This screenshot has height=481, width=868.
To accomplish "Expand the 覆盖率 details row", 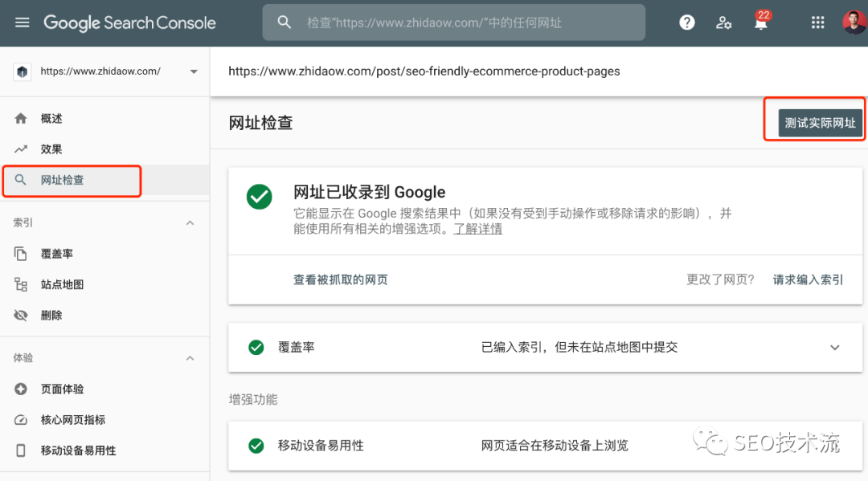I will (834, 348).
